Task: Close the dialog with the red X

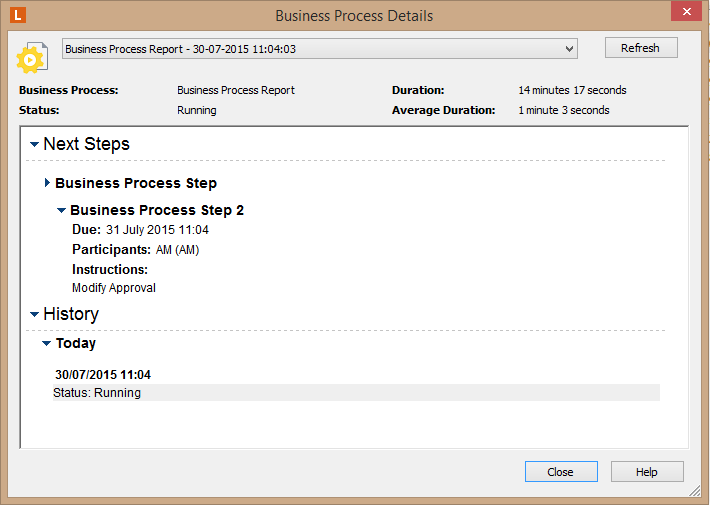Action: click(x=686, y=11)
